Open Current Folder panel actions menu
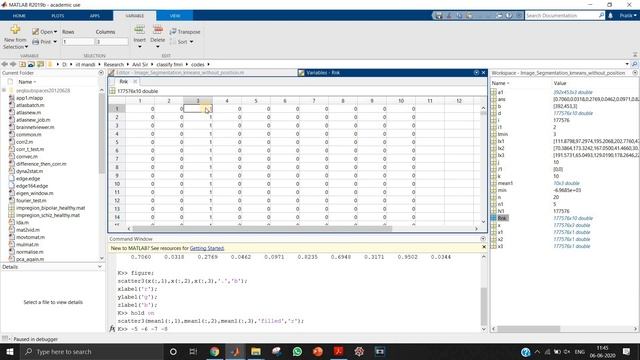Screen dimensions: 640x360 click(101, 73)
